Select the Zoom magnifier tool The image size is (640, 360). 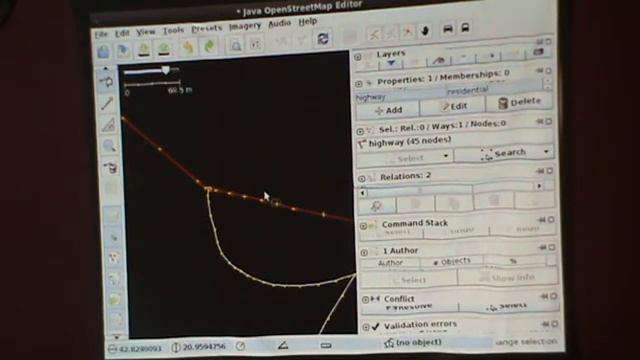109,146
